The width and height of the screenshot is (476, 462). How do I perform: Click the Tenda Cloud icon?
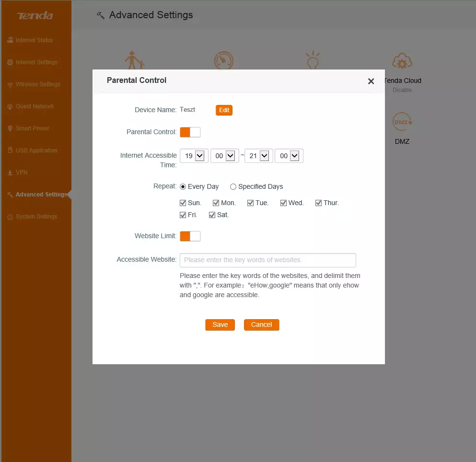click(x=402, y=62)
